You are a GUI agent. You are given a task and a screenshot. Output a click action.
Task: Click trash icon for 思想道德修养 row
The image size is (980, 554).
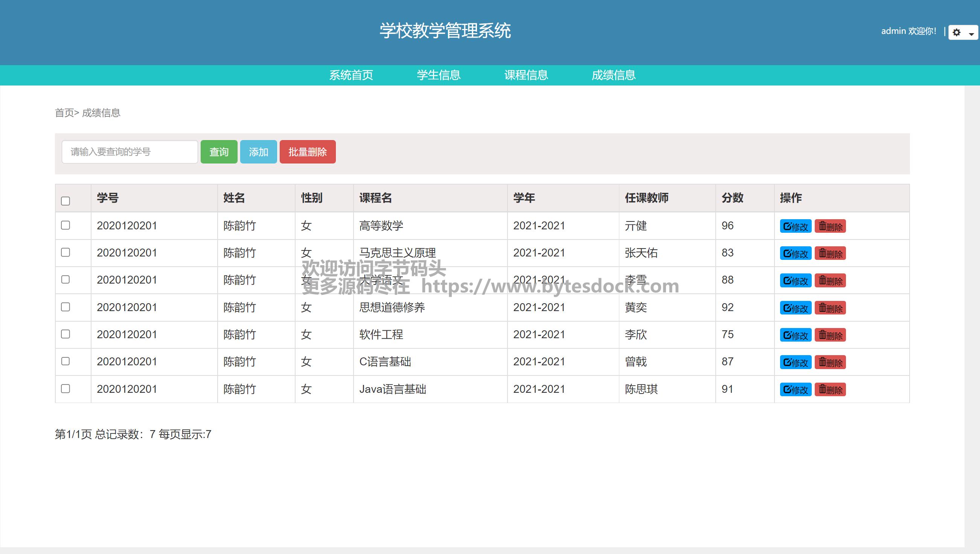point(823,308)
